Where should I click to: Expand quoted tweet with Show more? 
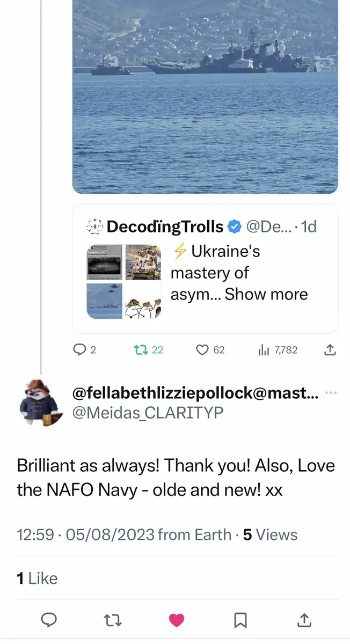(266, 294)
